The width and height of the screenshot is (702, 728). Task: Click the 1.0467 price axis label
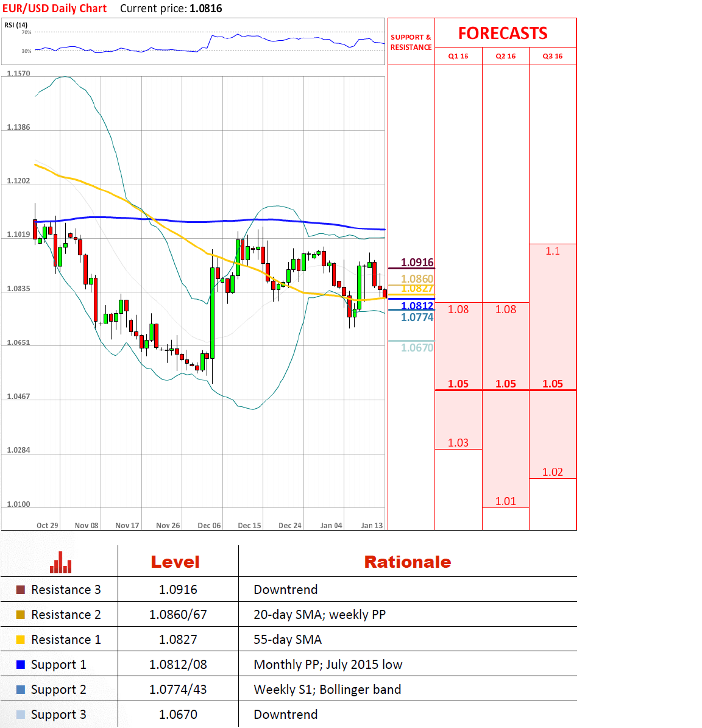pos(18,397)
